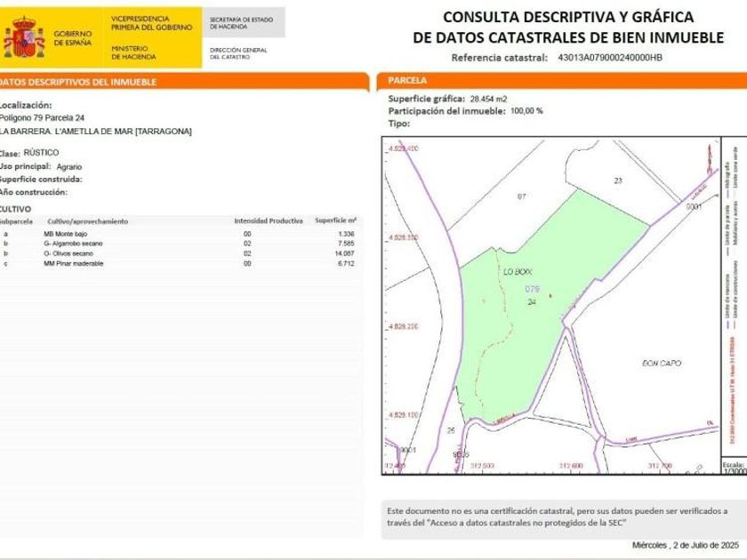The height and width of the screenshot is (560, 747).
Task: Click the 'BON CAPO' place name on map
Action: 662,364
